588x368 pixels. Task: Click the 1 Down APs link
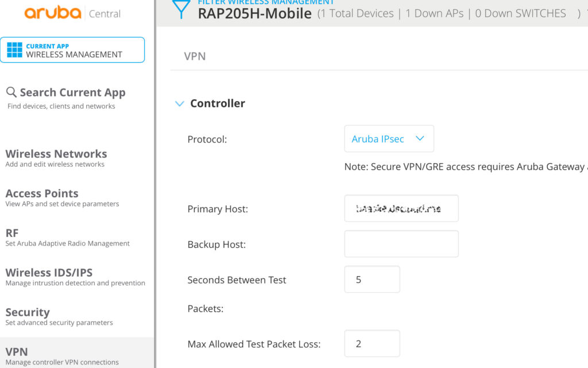coord(434,13)
